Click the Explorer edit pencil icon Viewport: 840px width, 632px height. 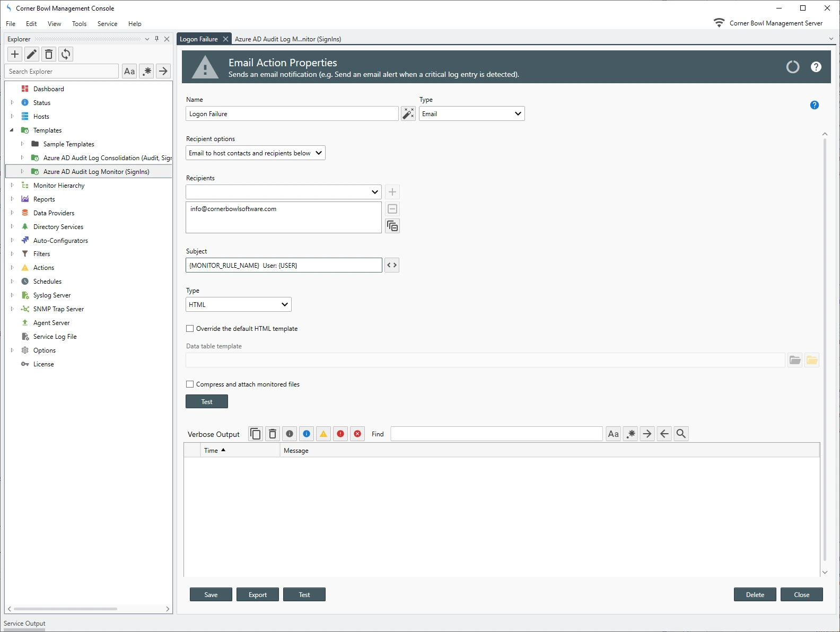(32, 54)
